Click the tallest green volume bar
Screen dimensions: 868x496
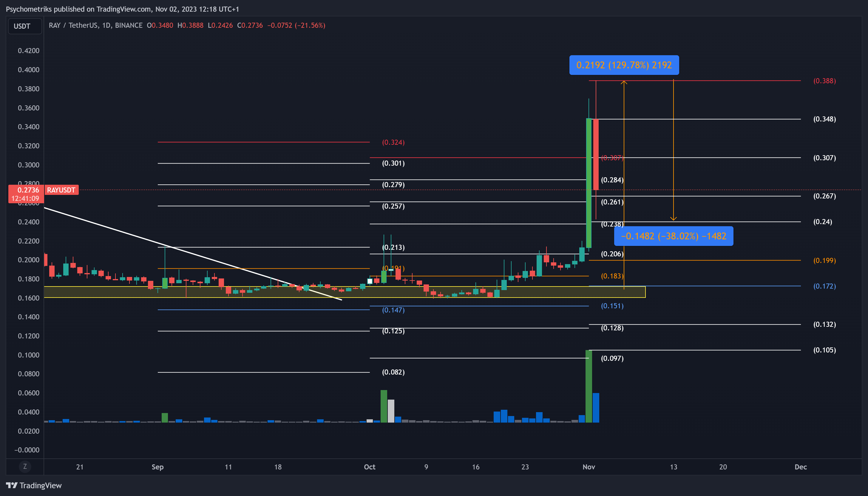(589, 386)
